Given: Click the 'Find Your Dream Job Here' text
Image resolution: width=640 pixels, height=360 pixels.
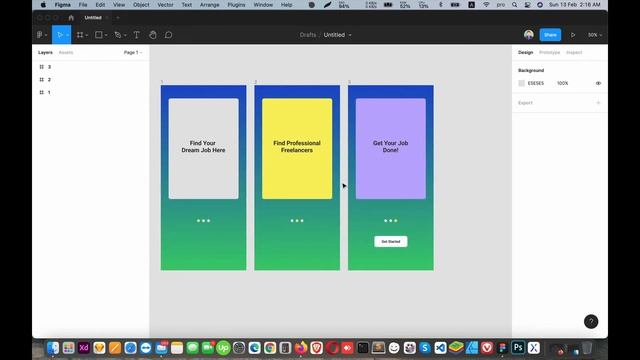Looking at the screenshot, I should (x=203, y=147).
